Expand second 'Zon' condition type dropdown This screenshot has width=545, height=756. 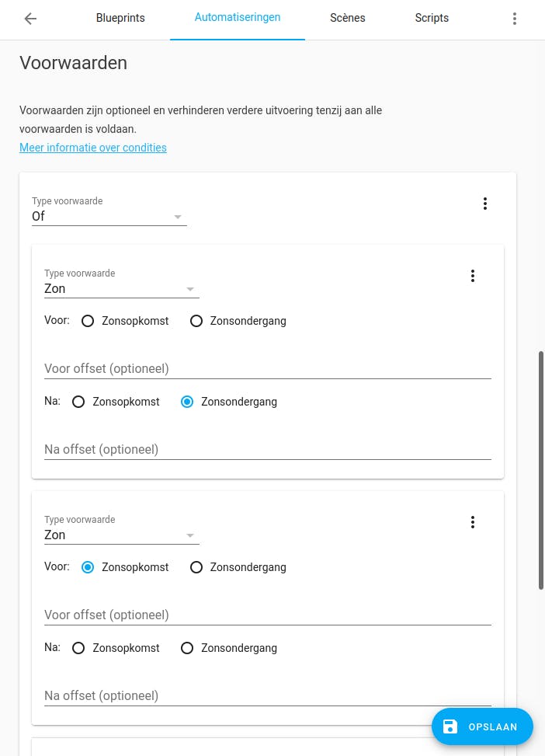pos(121,535)
